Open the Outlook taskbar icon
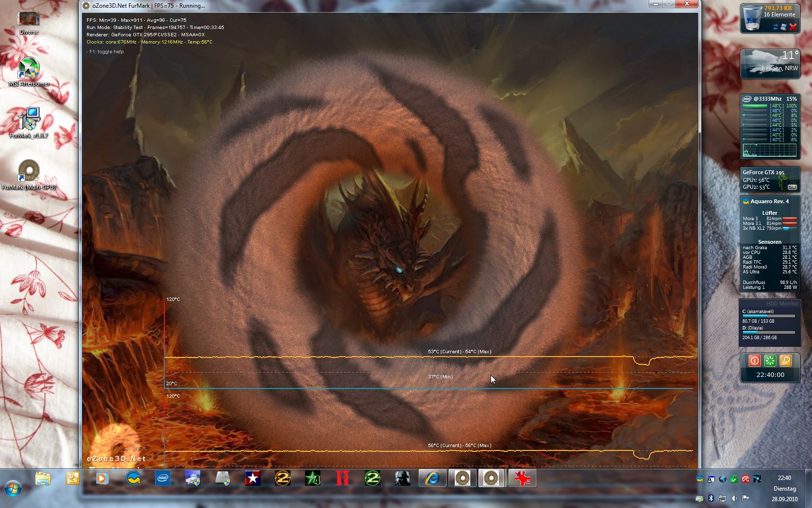The image size is (812, 508). tap(73, 478)
